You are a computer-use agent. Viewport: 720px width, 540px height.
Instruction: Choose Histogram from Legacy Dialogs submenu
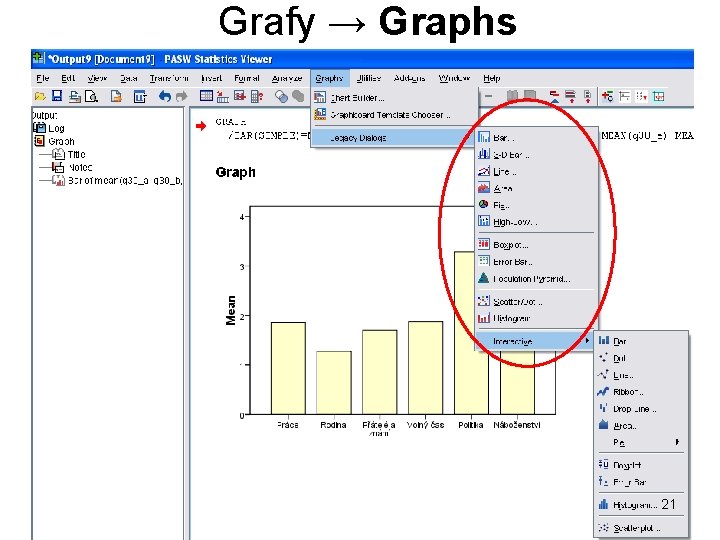coord(536,318)
